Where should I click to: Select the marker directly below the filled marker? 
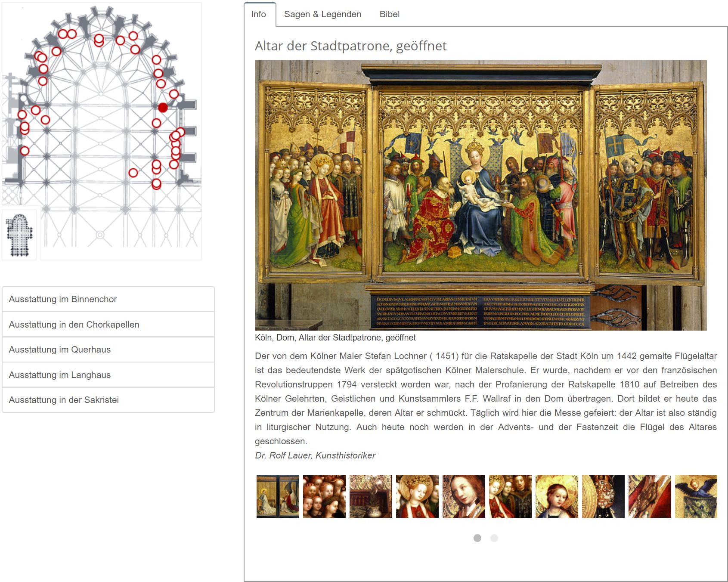coord(157,123)
